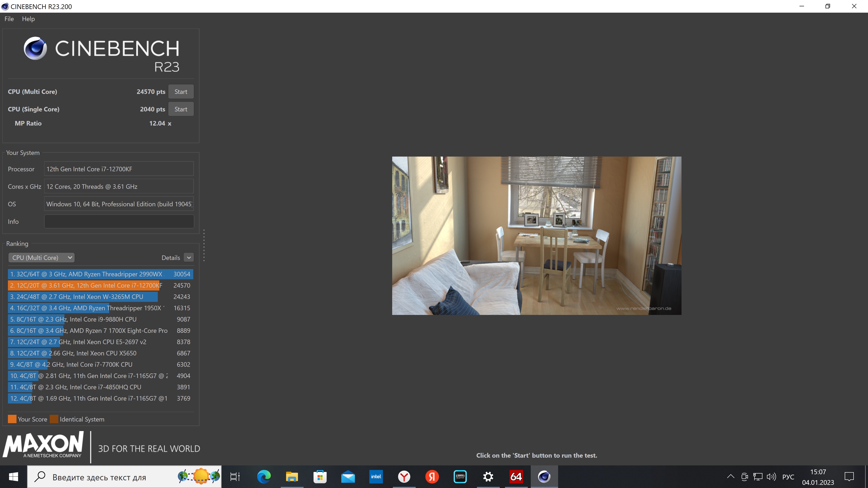Open the CPU (Multi Core) ranking dropdown
The image size is (868, 488).
click(x=41, y=258)
